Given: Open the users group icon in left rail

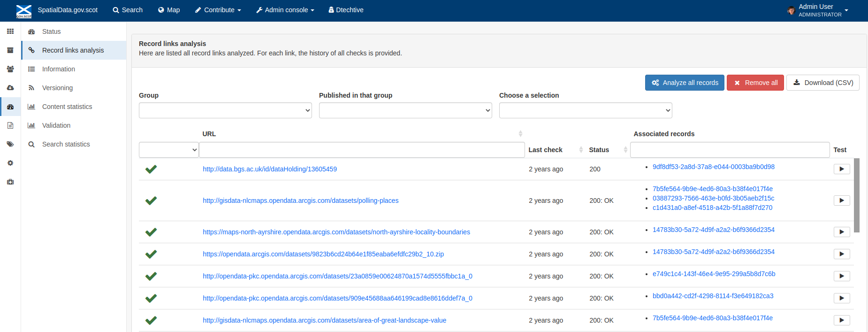Looking at the screenshot, I should (10, 69).
